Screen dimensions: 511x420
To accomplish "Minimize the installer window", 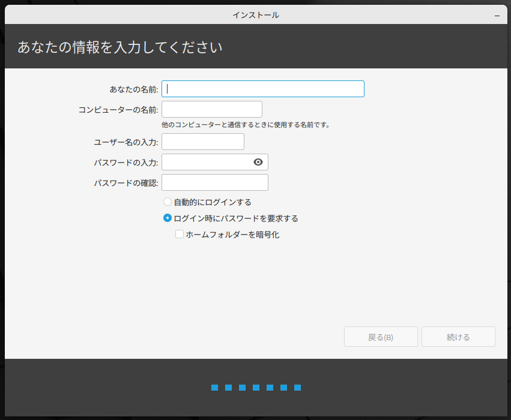I will click(497, 15).
